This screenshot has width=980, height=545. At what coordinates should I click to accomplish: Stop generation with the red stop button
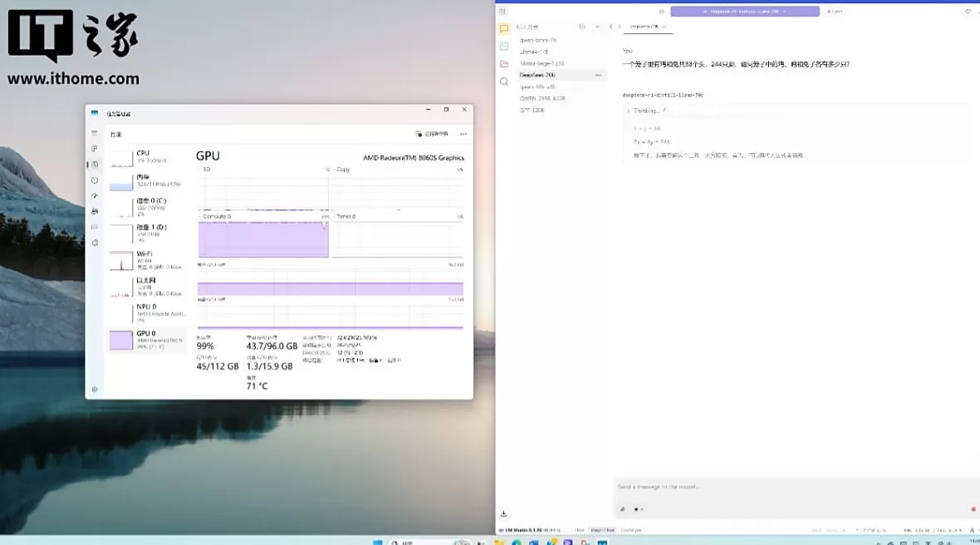point(973,509)
